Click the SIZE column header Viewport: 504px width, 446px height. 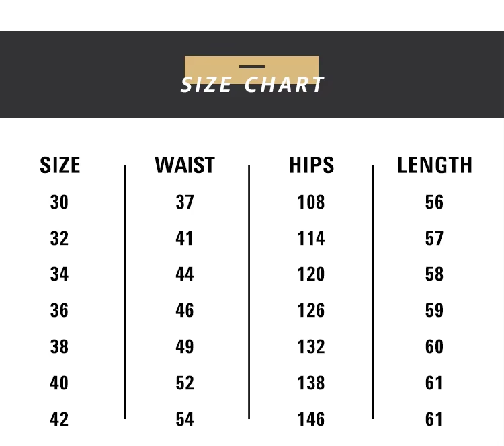[60, 165]
